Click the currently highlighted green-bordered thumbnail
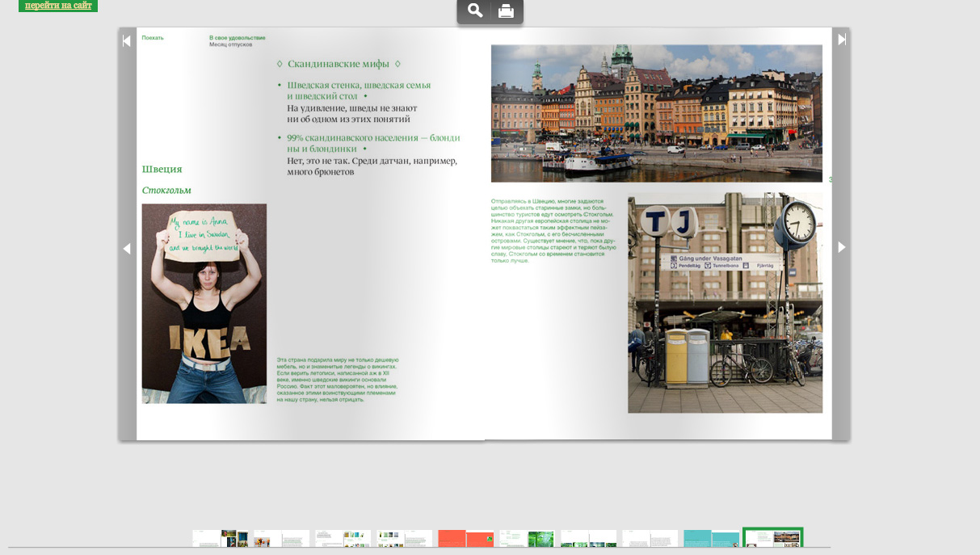The width and height of the screenshot is (980, 555). point(773,539)
